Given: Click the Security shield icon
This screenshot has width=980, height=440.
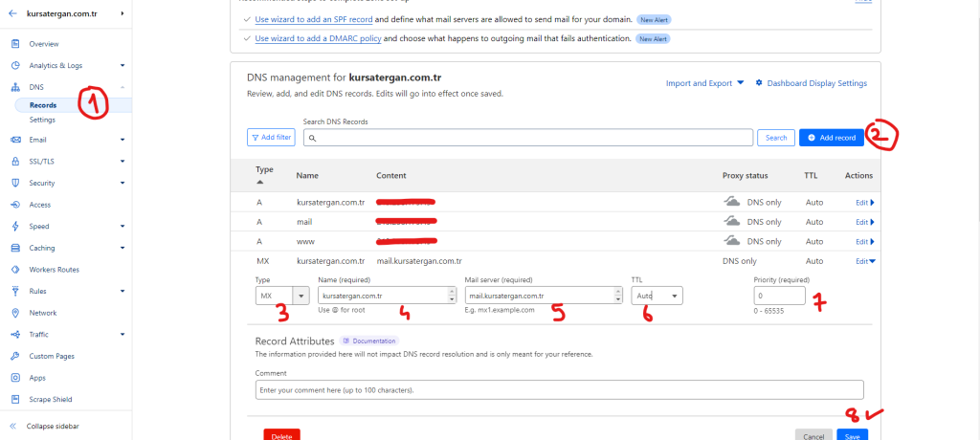Looking at the screenshot, I should (15, 183).
